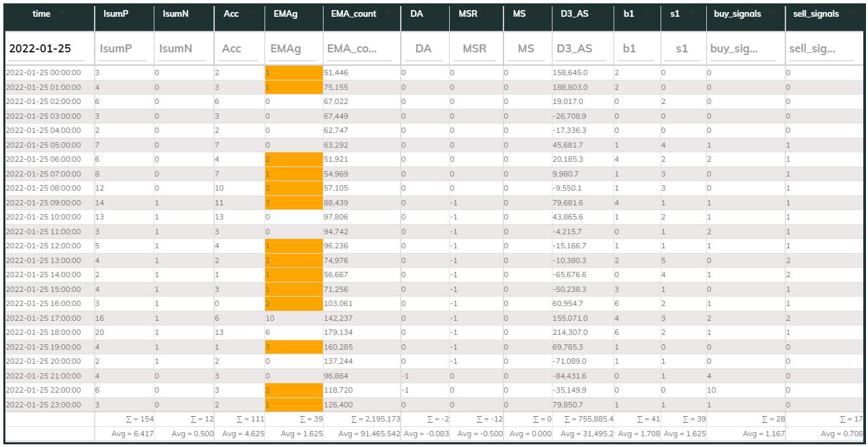Click the sort arrow beside MSR header
This screenshot has width=868, height=447.
491,14
